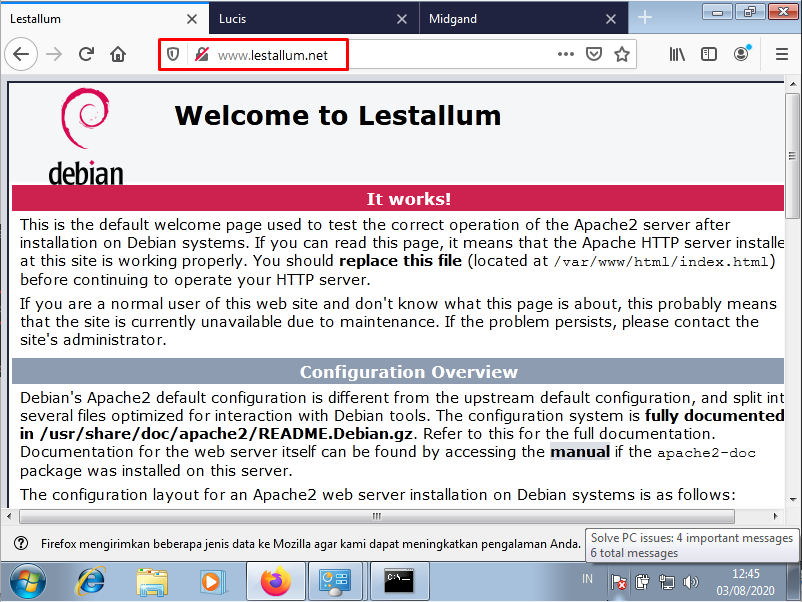The height and width of the screenshot is (602, 802).
Task: Click the horizontal scrollbar thumb
Action: [377, 516]
